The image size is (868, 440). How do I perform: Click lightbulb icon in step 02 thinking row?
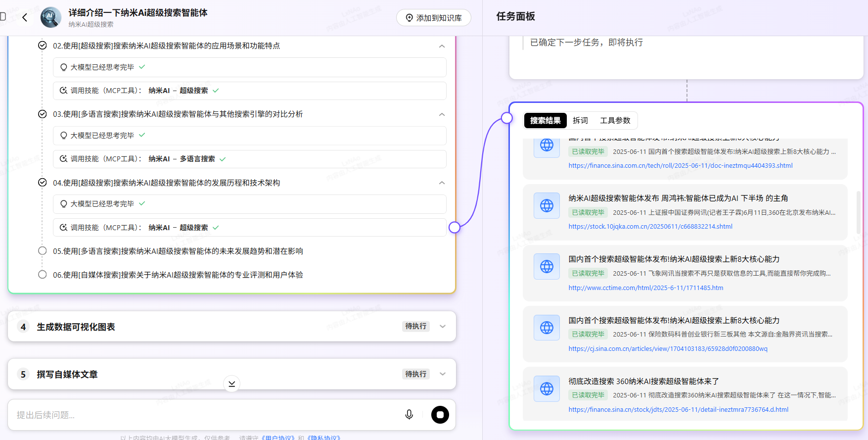63,67
